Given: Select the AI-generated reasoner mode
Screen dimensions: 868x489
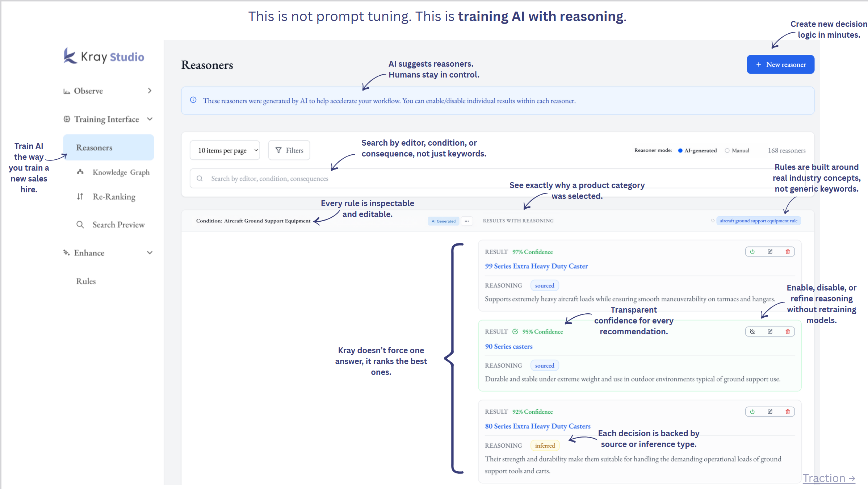Looking at the screenshot, I should [x=680, y=150].
